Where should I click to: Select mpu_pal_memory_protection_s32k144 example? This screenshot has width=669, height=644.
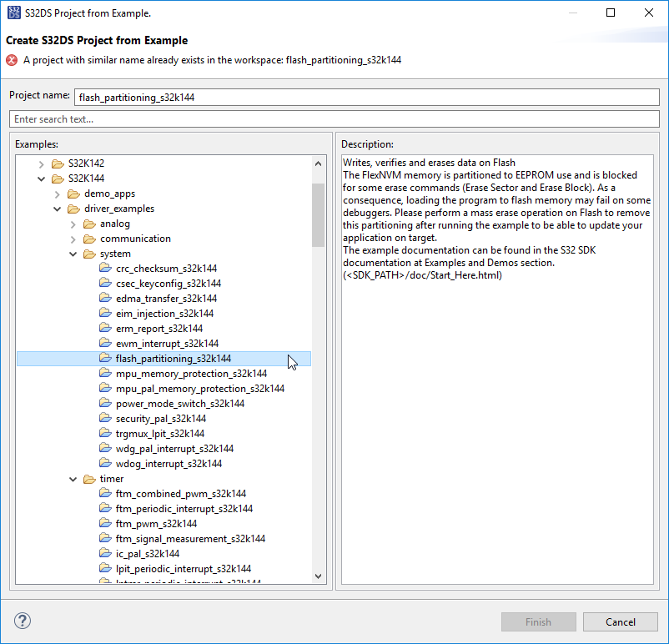(200, 389)
